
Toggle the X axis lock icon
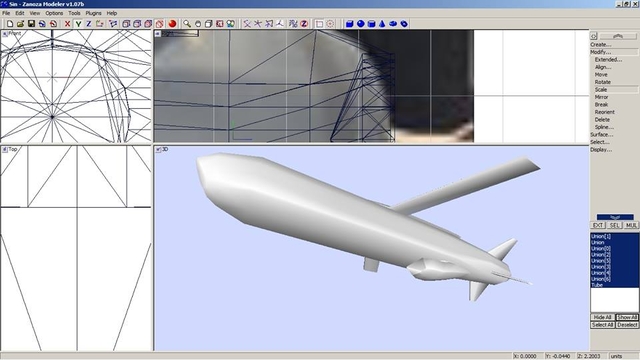pyautogui.click(x=67, y=24)
